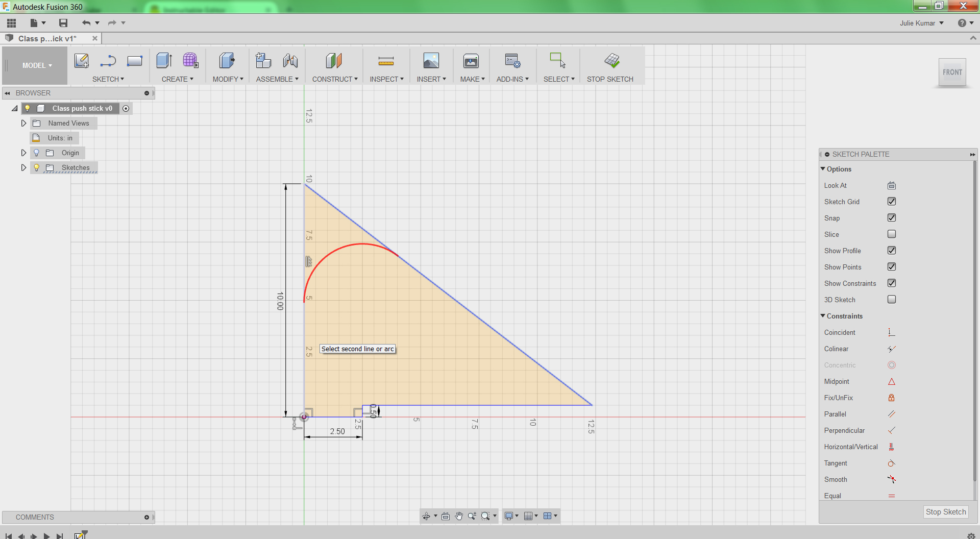Apply the Tangent constraint
This screenshot has width=980, height=539.
coord(892,463)
